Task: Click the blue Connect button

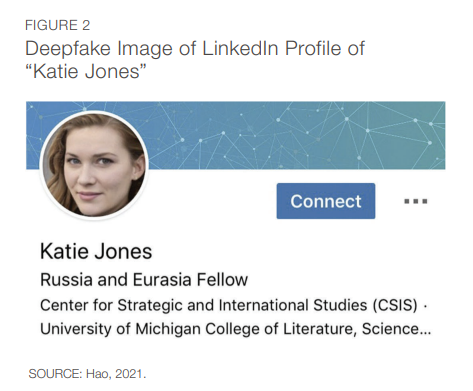Action: click(x=326, y=201)
